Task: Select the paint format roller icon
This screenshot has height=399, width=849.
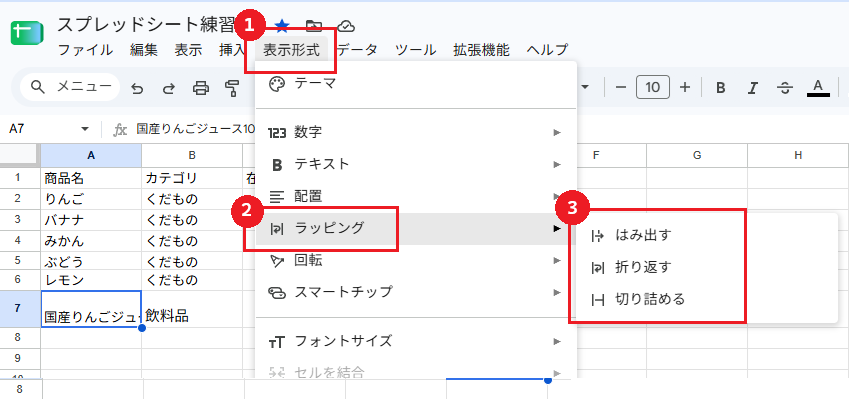Action: tap(232, 88)
